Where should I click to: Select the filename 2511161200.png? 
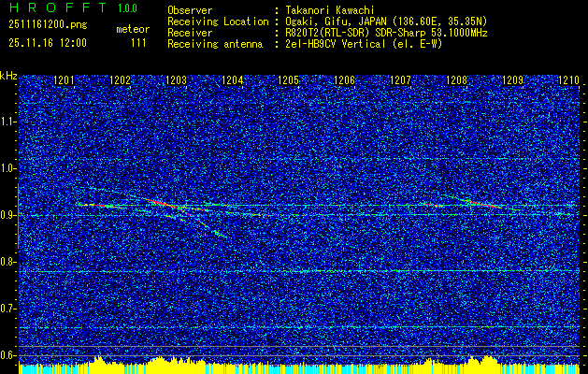pos(48,24)
